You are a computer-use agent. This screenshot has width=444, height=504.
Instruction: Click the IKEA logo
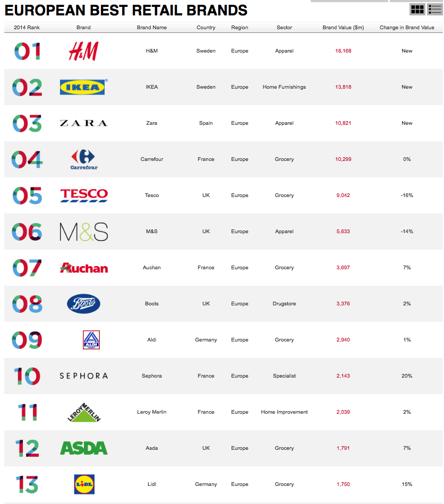[83, 87]
